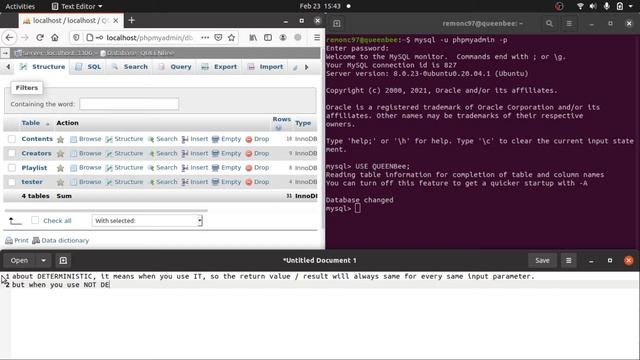Expand recent files arrow beside Open
640x360 pixels.
[x=43, y=260]
